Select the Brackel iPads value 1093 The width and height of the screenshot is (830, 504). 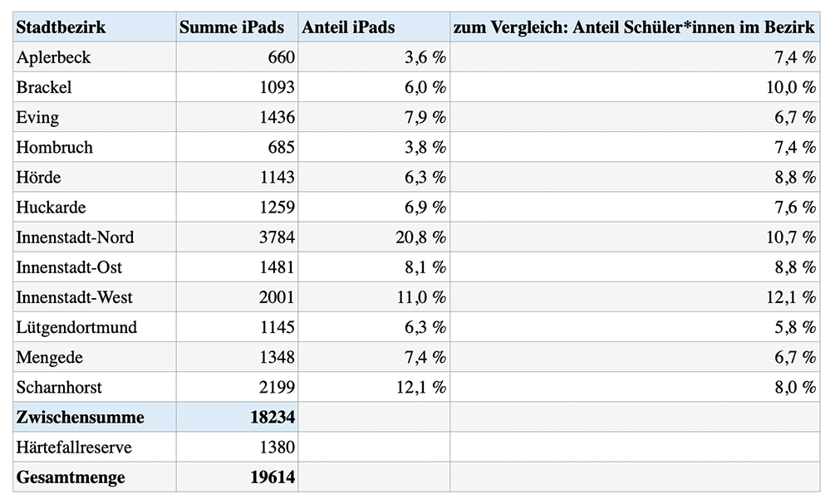(x=237, y=87)
